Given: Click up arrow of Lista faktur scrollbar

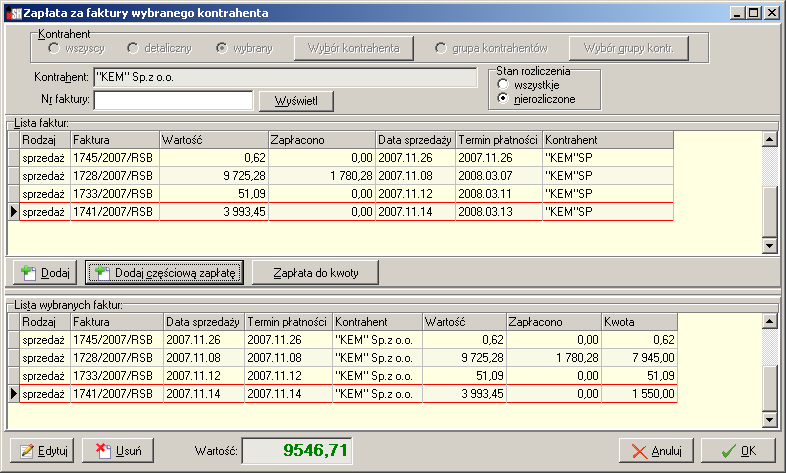Looking at the screenshot, I should (x=769, y=139).
